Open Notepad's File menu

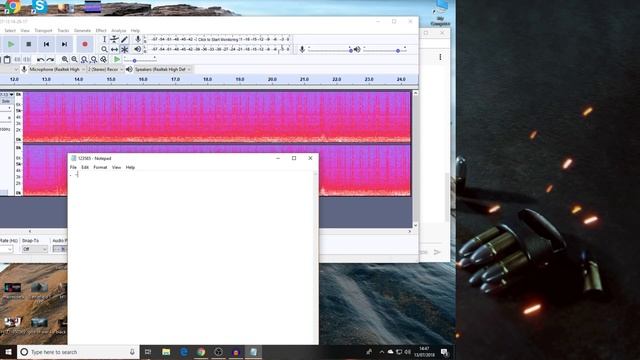(73, 167)
